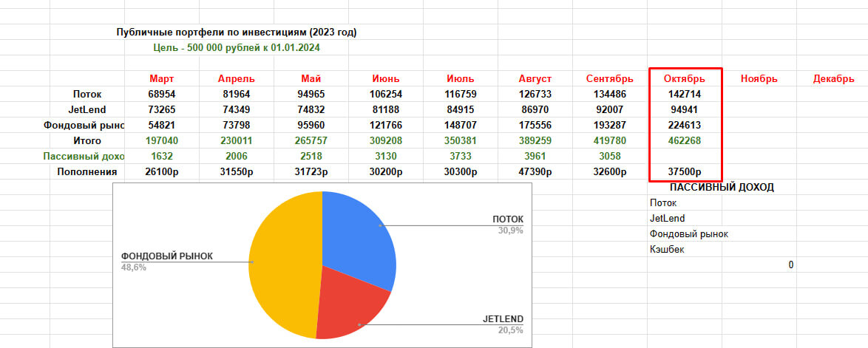The image size is (868, 348).
Task: Select the 'Июнь' column header
Action: tap(386, 78)
